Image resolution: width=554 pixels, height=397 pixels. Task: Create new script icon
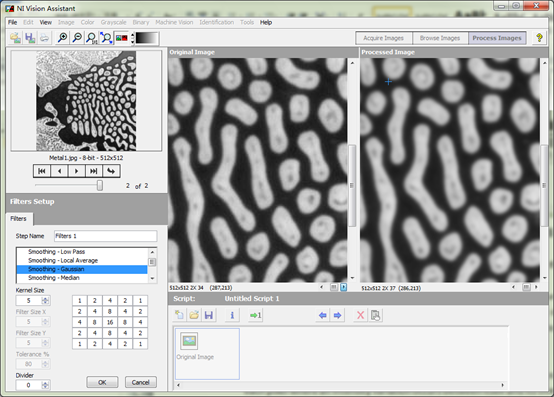[179, 315]
